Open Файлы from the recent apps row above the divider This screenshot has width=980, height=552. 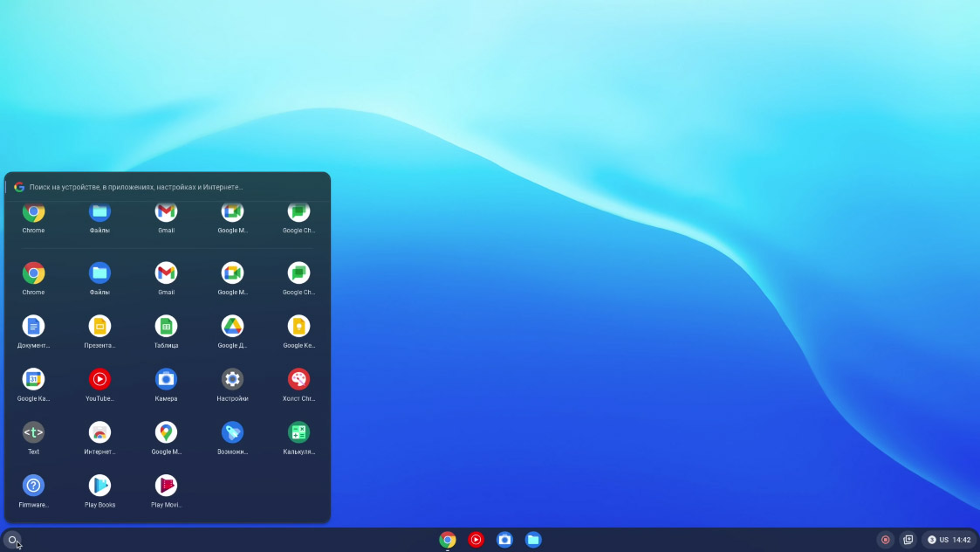[x=100, y=213]
